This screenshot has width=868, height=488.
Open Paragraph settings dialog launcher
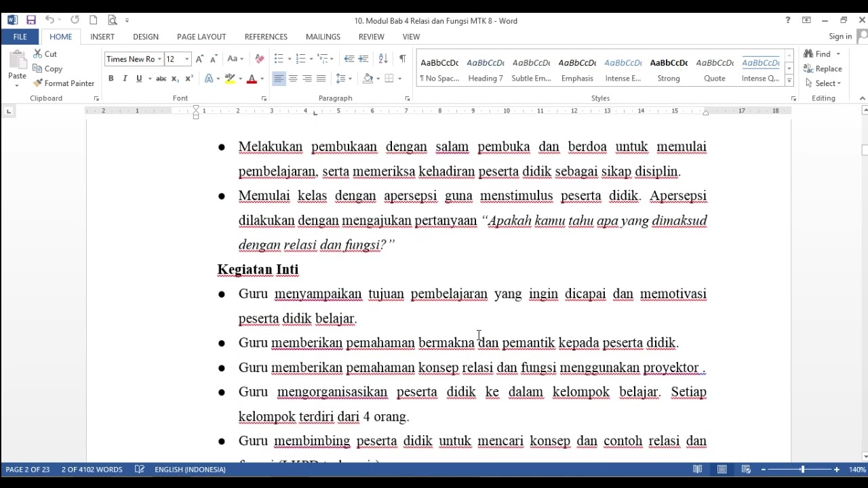pyautogui.click(x=407, y=99)
